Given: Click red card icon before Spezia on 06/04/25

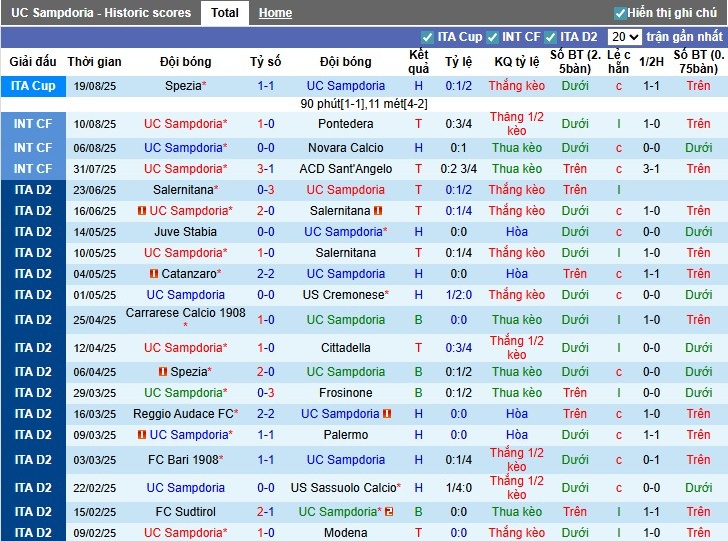Looking at the screenshot, I should (161, 372).
